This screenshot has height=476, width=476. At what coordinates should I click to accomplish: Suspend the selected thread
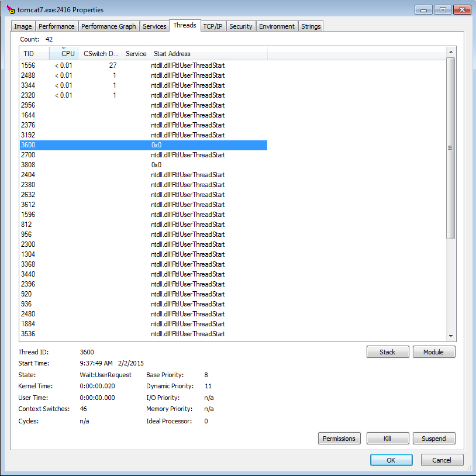tap(434, 439)
